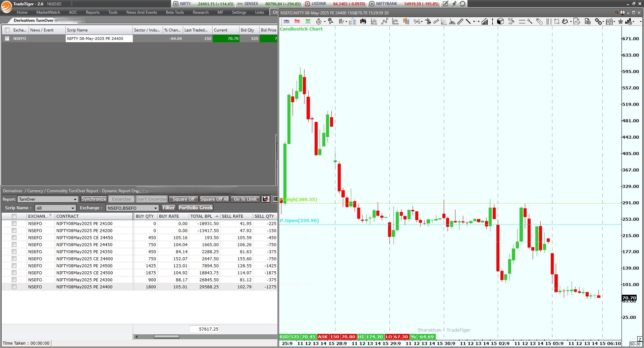Click the delete document icon in chart toolbar
Viewport: 644px width, 348px height.
pos(588,21)
